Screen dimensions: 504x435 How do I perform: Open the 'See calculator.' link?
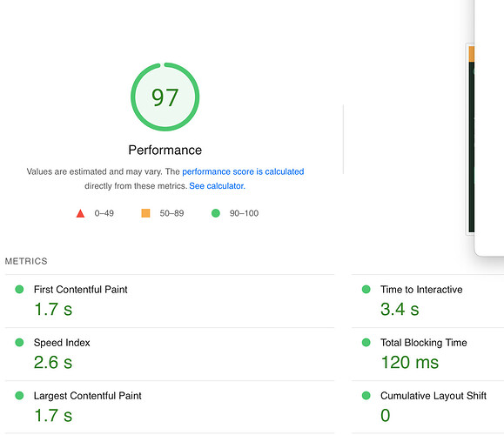tap(217, 186)
